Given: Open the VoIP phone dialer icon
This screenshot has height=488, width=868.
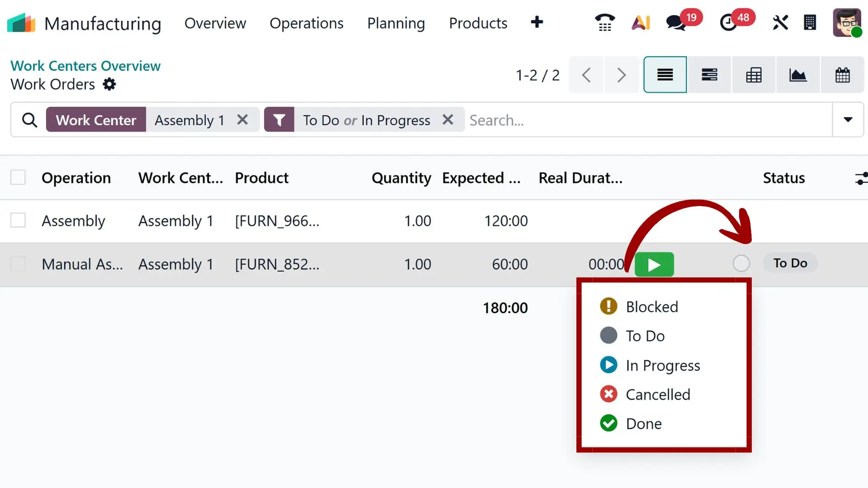Looking at the screenshot, I should click(x=604, y=22).
